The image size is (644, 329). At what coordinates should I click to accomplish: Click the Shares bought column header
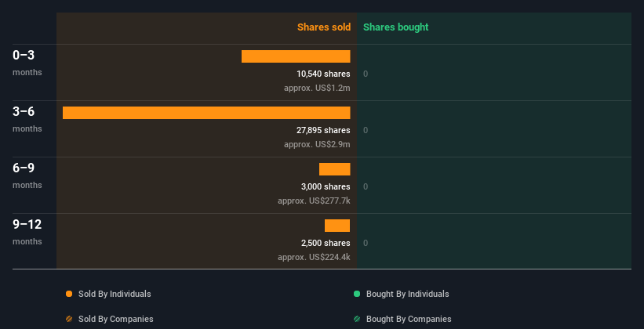(x=396, y=27)
